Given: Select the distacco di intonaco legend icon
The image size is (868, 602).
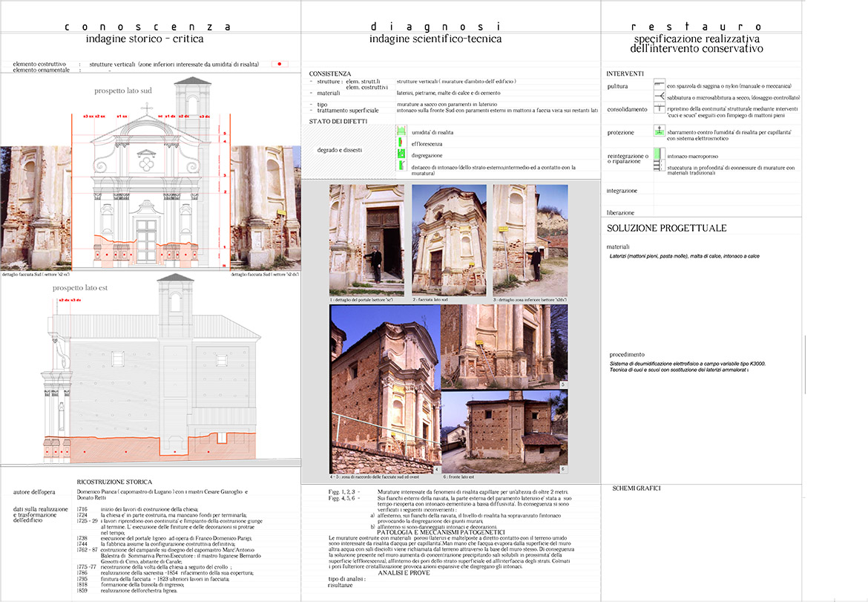Looking at the screenshot, I should (x=401, y=167).
